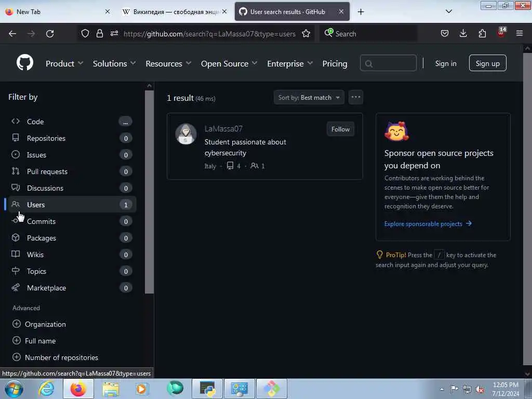Filter results by Wikis
532x399 pixels.
click(72, 255)
